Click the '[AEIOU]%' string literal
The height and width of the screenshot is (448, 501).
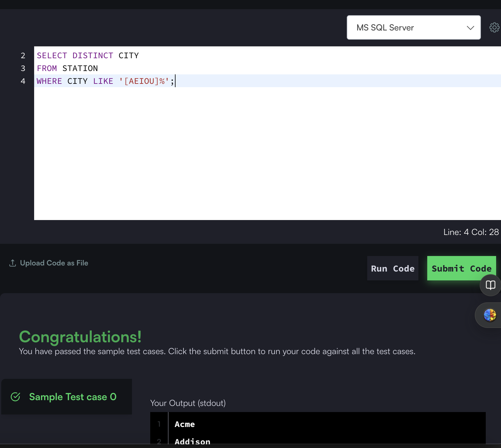[144, 81]
